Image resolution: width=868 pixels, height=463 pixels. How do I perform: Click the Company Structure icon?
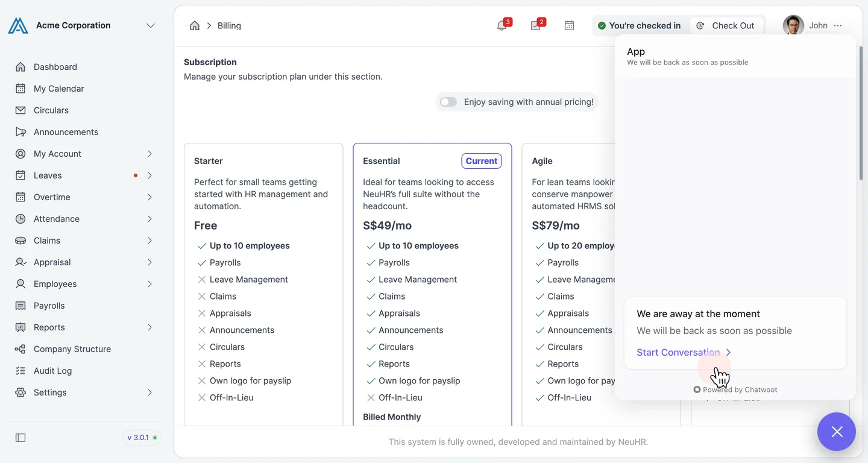coord(20,349)
